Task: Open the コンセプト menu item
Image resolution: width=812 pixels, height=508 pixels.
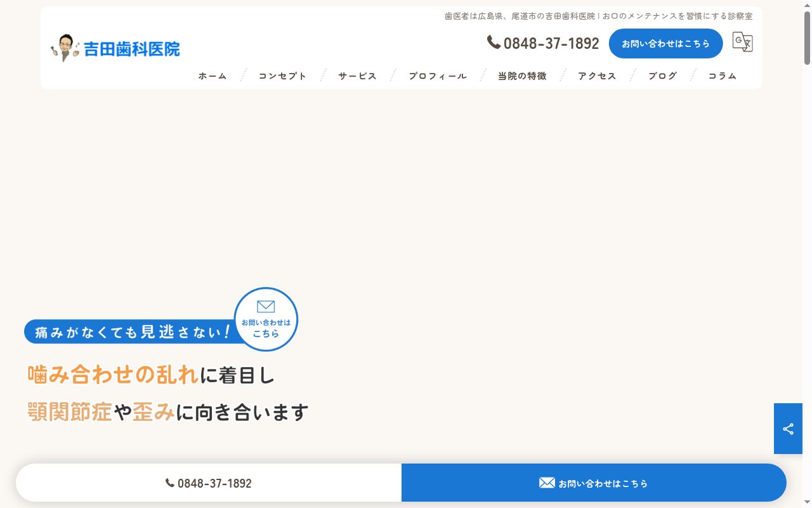Action: coord(282,76)
